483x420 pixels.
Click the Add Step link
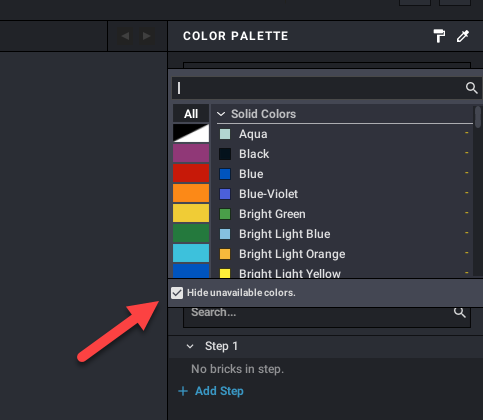pyautogui.click(x=219, y=391)
